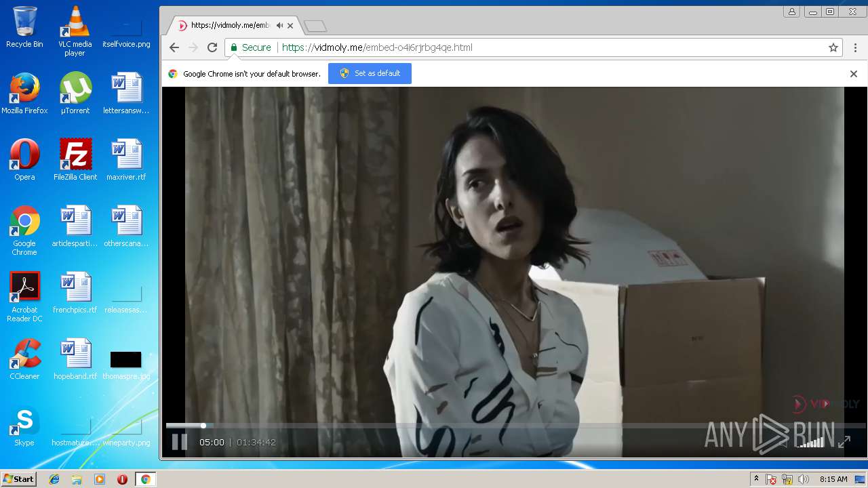Adjust the video volume bars
Image resolution: width=868 pixels, height=488 pixels.
coord(810,442)
